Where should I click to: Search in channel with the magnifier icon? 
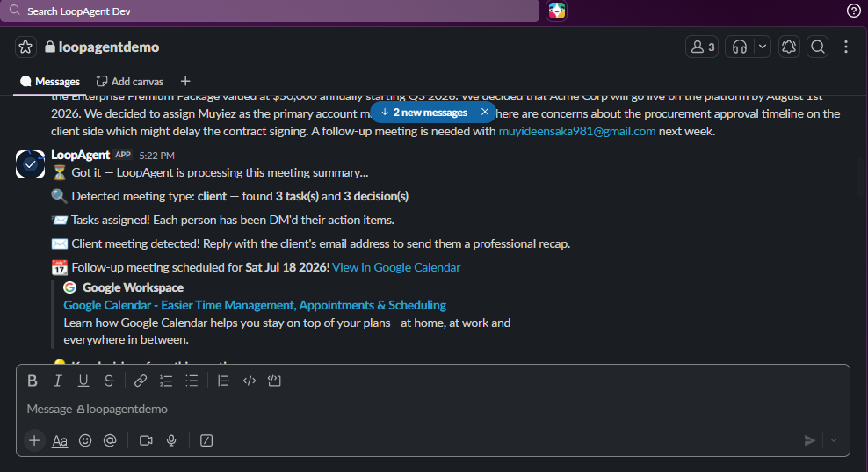(818, 47)
